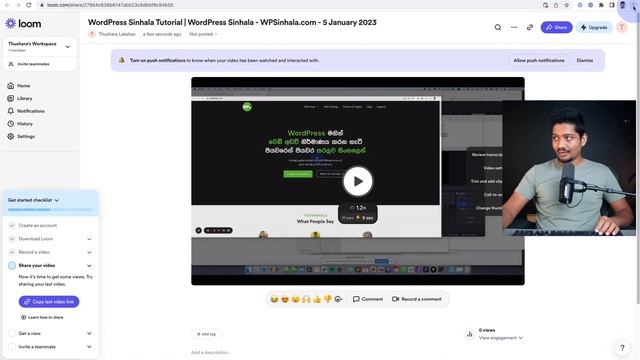React with the thumbs down emoji
This screenshot has width=640, height=360.
[327, 299]
